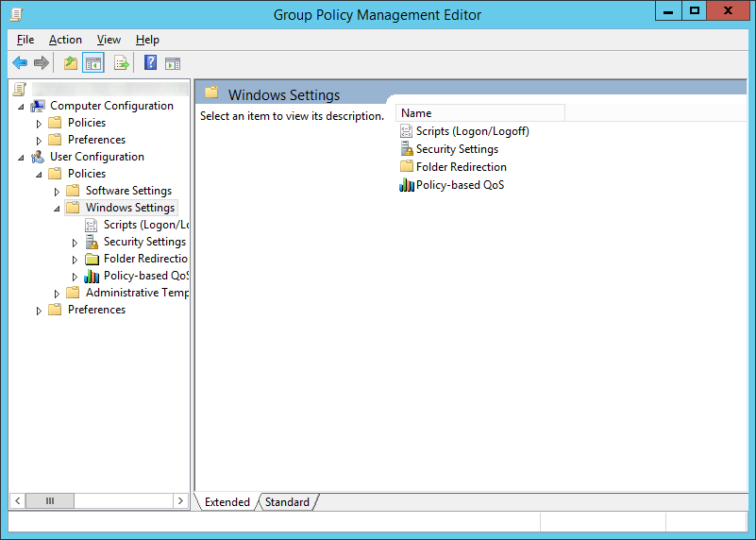Click the Scripts icon in the tree

coord(92,225)
